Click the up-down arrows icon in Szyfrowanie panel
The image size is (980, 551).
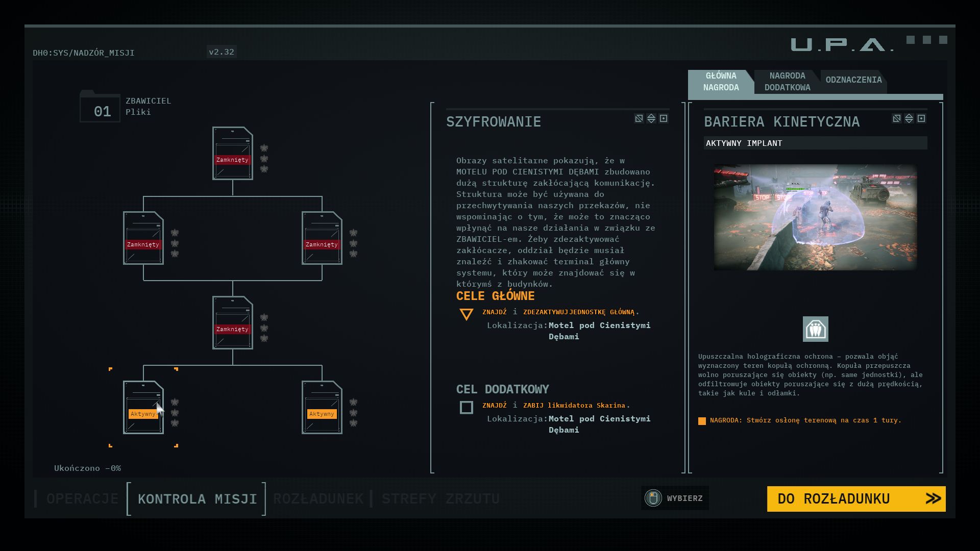651,118
